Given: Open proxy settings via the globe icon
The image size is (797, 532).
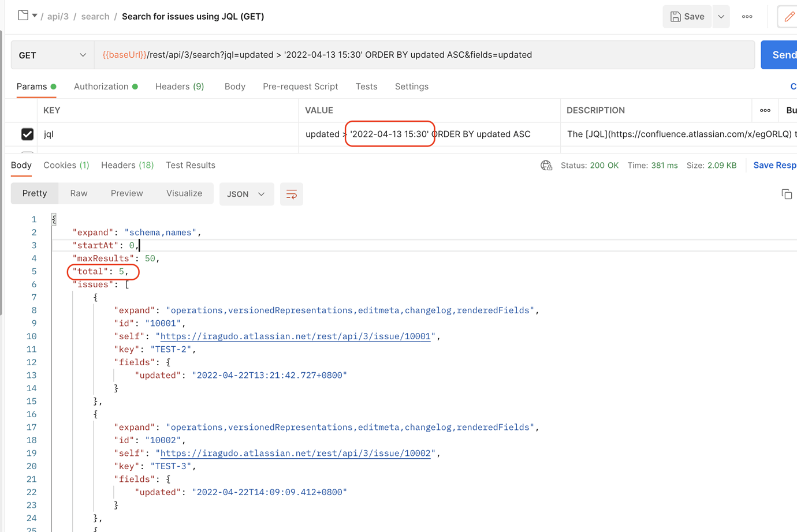Looking at the screenshot, I should point(545,165).
